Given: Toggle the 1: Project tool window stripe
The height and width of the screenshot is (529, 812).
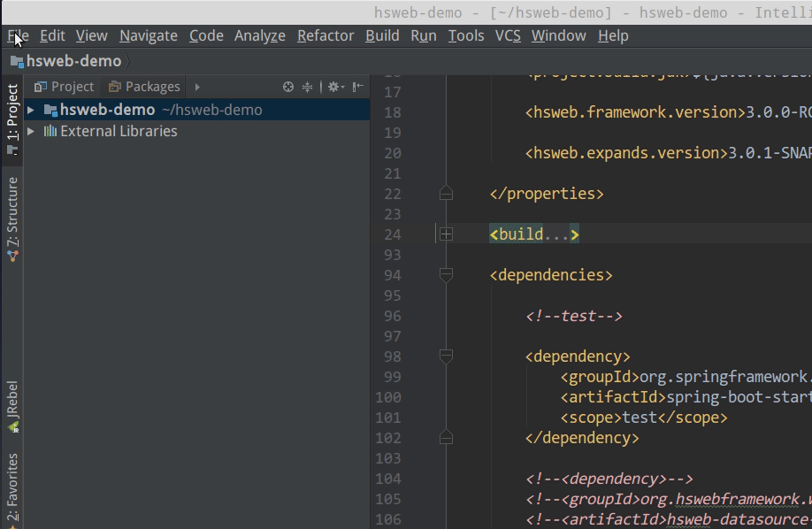Looking at the screenshot, I should [x=11, y=119].
